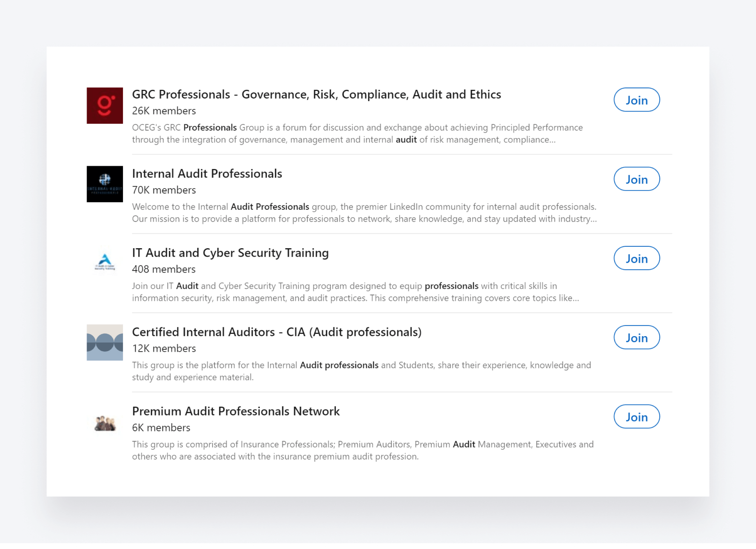Click the 26K members count text
Viewport: 756px width, 549px height.
coord(164,111)
